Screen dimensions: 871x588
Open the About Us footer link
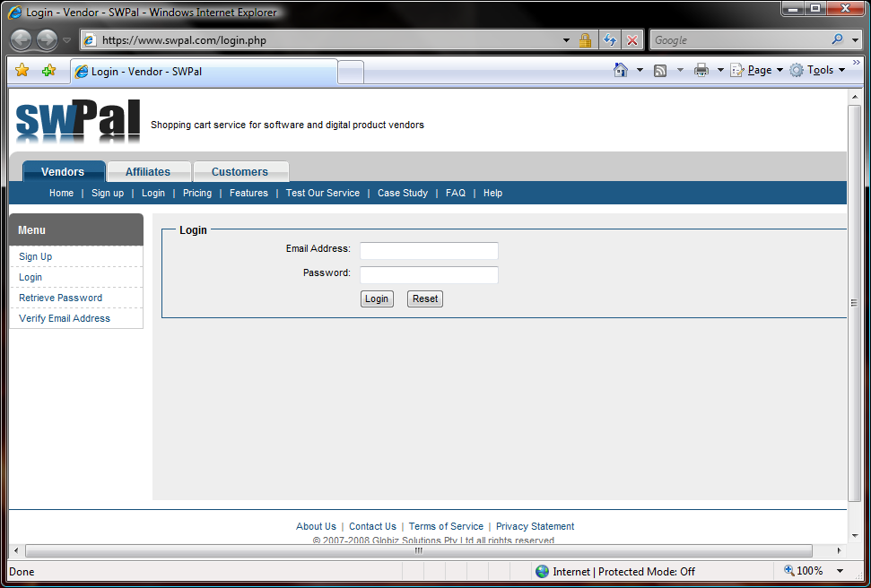click(x=316, y=526)
